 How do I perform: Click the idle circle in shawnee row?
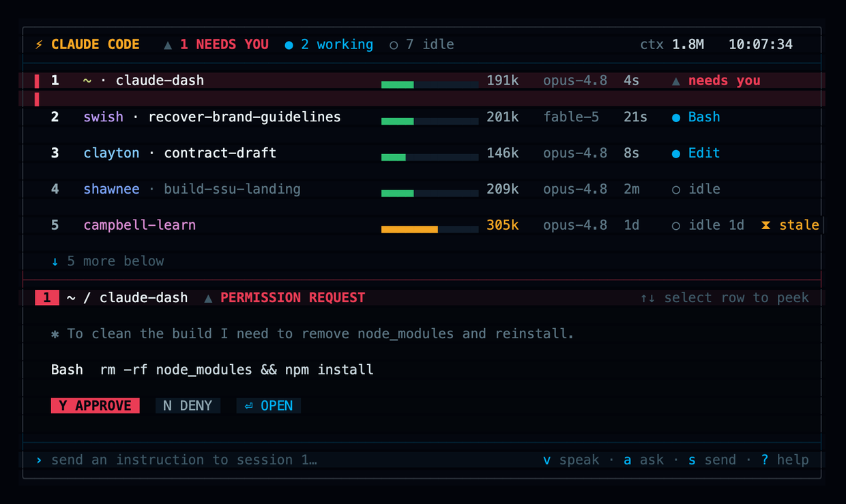tap(676, 190)
